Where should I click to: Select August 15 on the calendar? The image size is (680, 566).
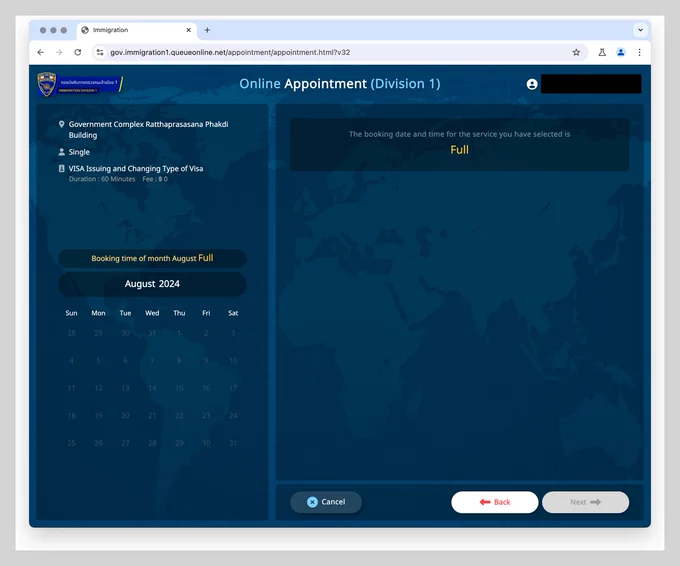(179, 388)
